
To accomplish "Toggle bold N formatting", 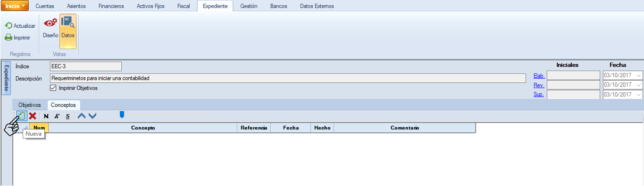I will (46, 116).
